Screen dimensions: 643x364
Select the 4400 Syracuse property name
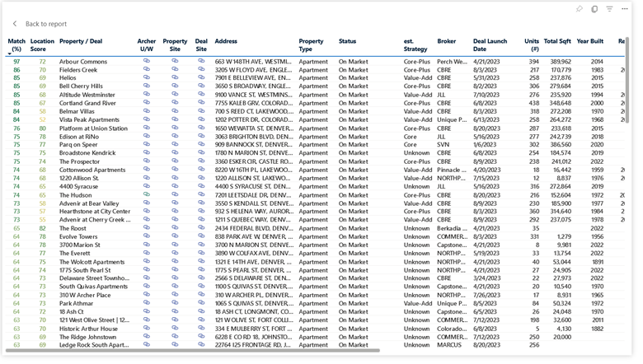(78, 186)
